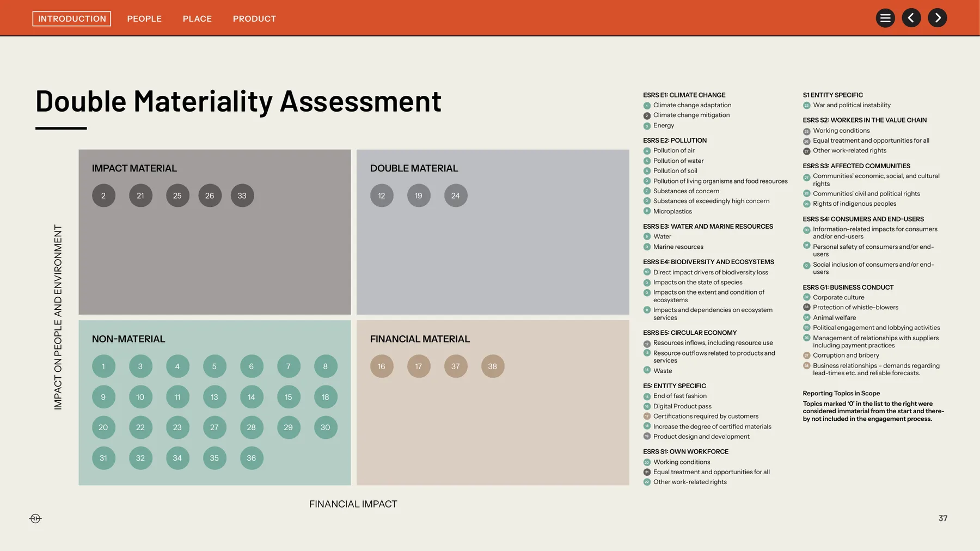Open the Product tab

pyautogui.click(x=254, y=19)
